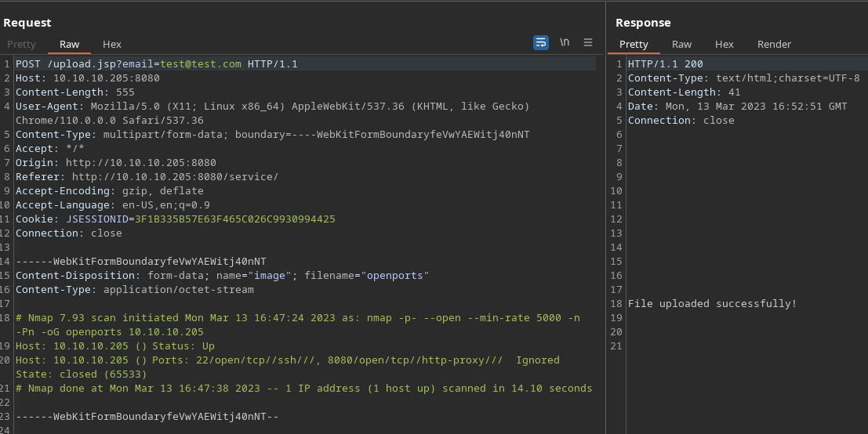
Task: Switch to the Request Pretty tab
Action: 22,45
